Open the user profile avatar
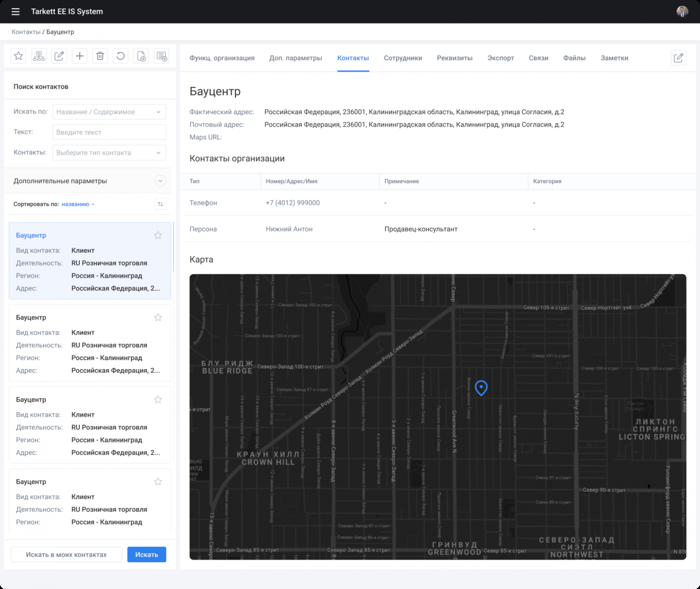 [682, 11]
